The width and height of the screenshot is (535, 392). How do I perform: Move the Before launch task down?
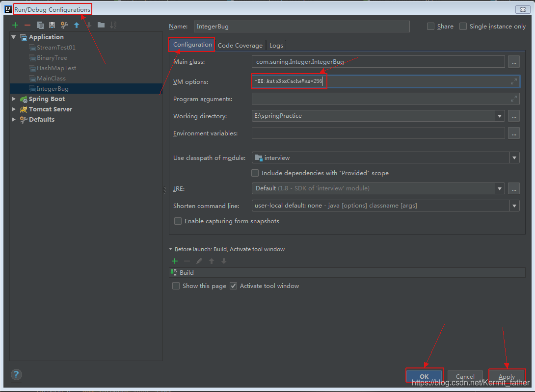point(224,261)
